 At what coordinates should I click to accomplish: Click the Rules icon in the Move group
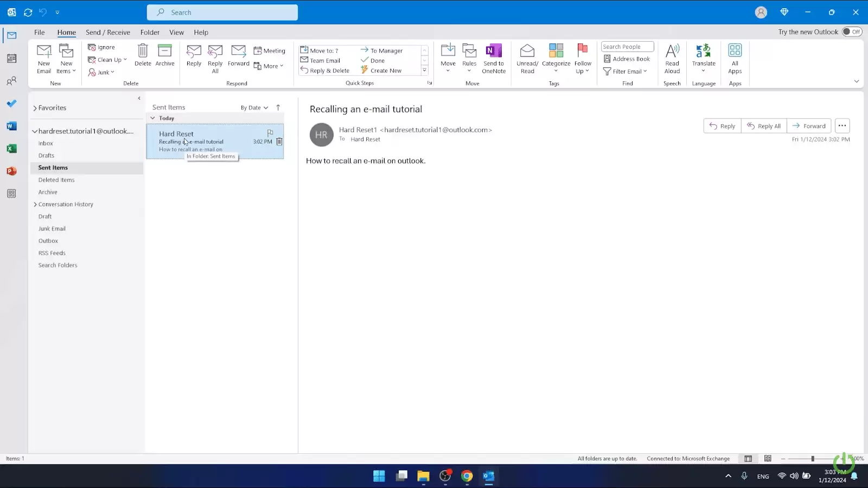point(469,58)
